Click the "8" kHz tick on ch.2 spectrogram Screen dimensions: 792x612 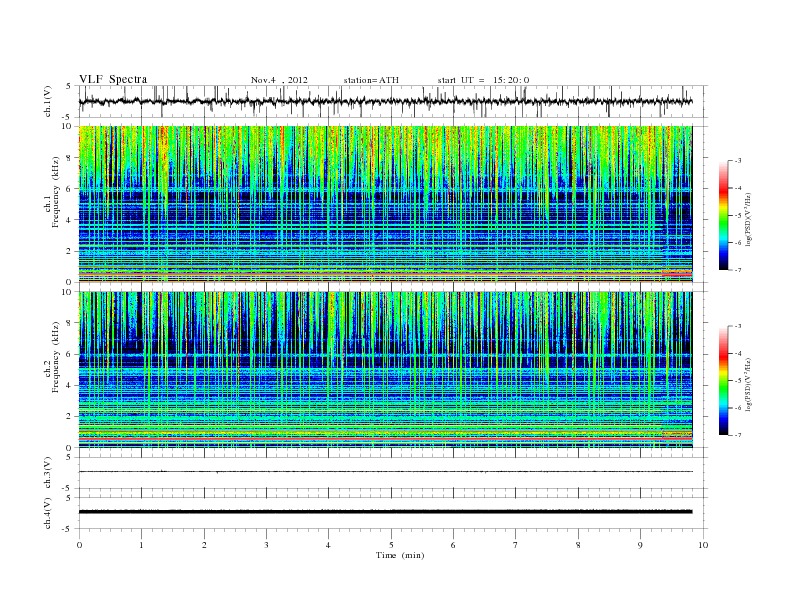point(70,323)
